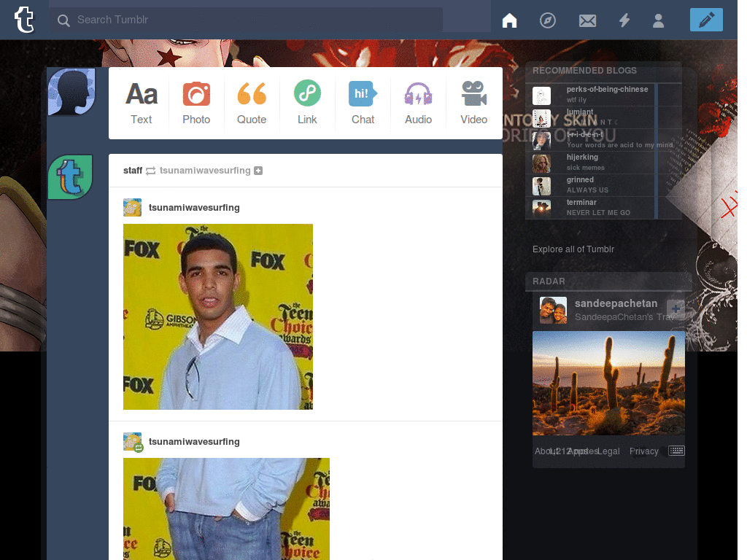Create a new Audio post
Image resolution: width=747 pixels, height=560 pixels.
[418, 103]
